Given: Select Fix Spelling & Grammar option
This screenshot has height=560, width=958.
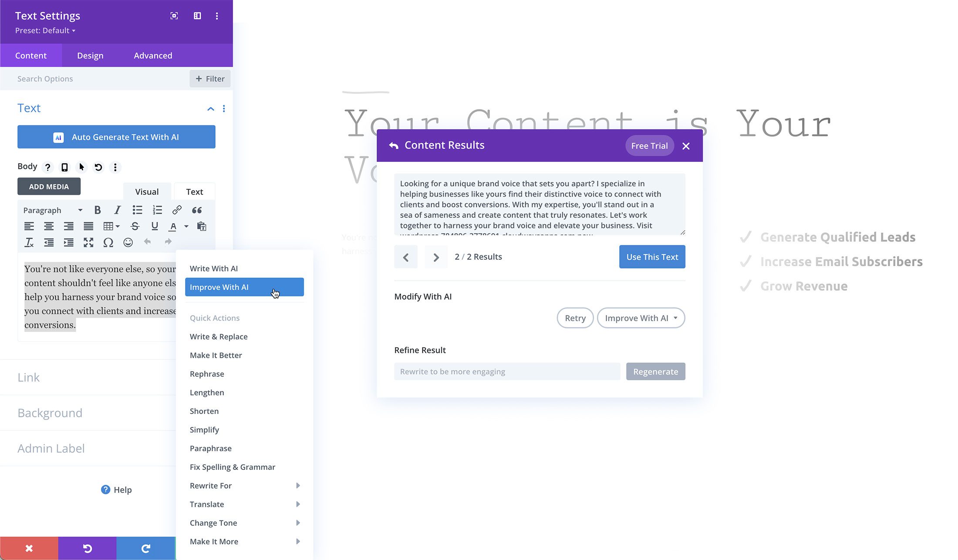Looking at the screenshot, I should [232, 466].
